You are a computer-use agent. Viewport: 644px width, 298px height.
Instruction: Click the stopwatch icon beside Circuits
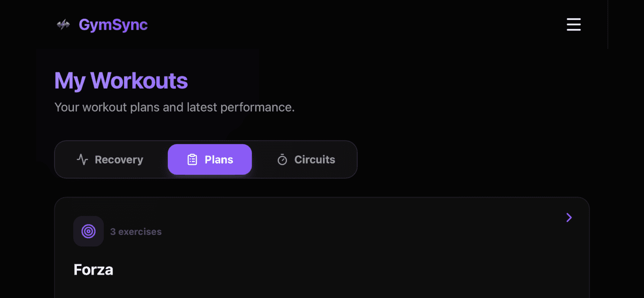(x=282, y=159)
